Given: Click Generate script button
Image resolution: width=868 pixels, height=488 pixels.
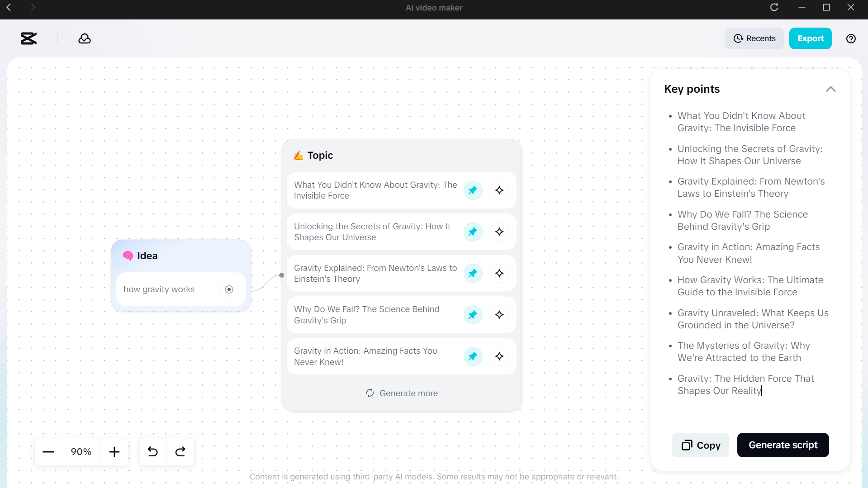Looking at the screenshot, I should click(x=783, y=445).
